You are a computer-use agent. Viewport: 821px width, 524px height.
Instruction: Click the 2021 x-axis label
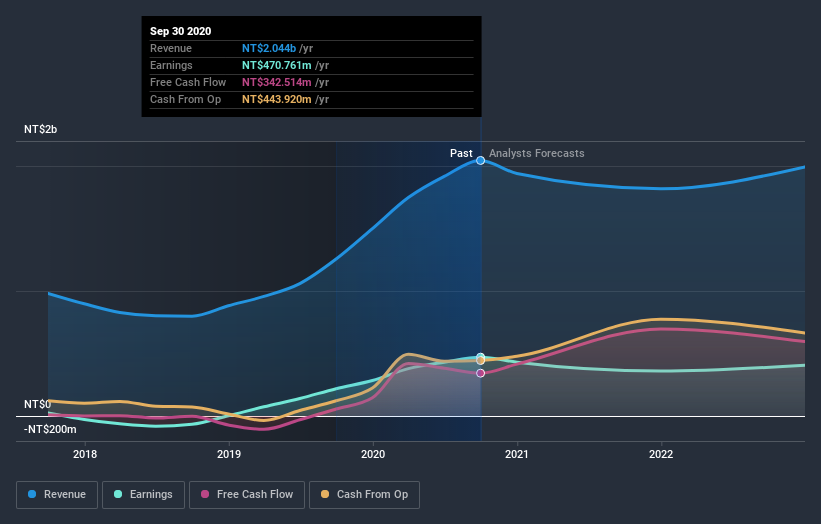[x=517, y=454]
